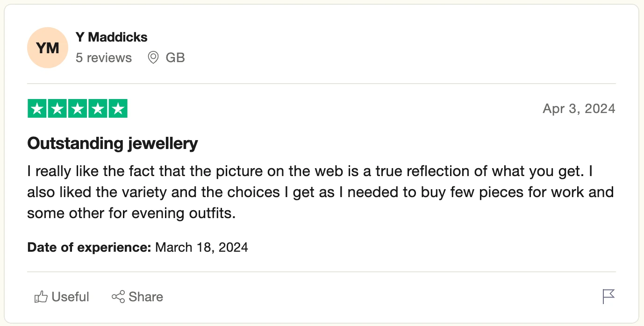This screenshot has height=326, width=644.
Task: Open the "Outstanding jewellery" review title
Action: tap(113, 143)
